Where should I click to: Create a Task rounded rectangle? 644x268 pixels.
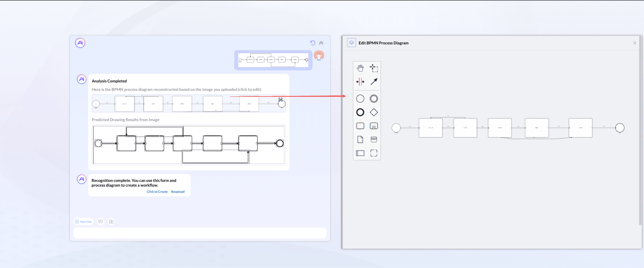(360, 126)
